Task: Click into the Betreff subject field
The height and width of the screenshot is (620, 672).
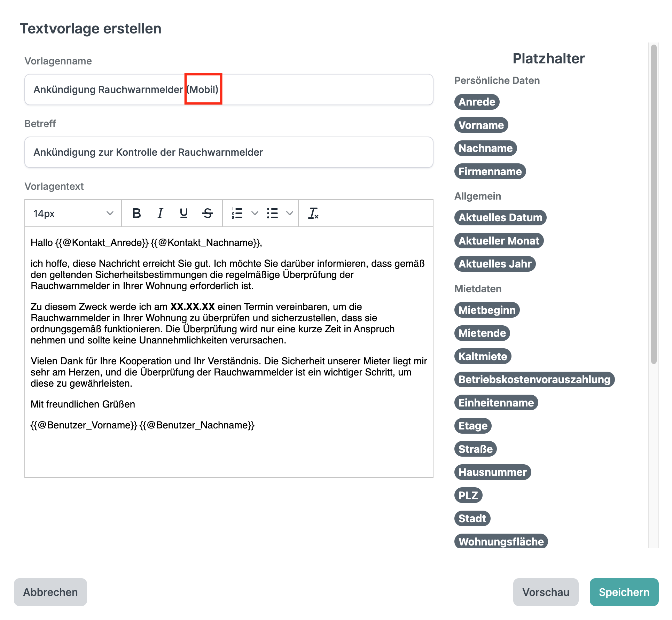Action: tap(229, 152)
